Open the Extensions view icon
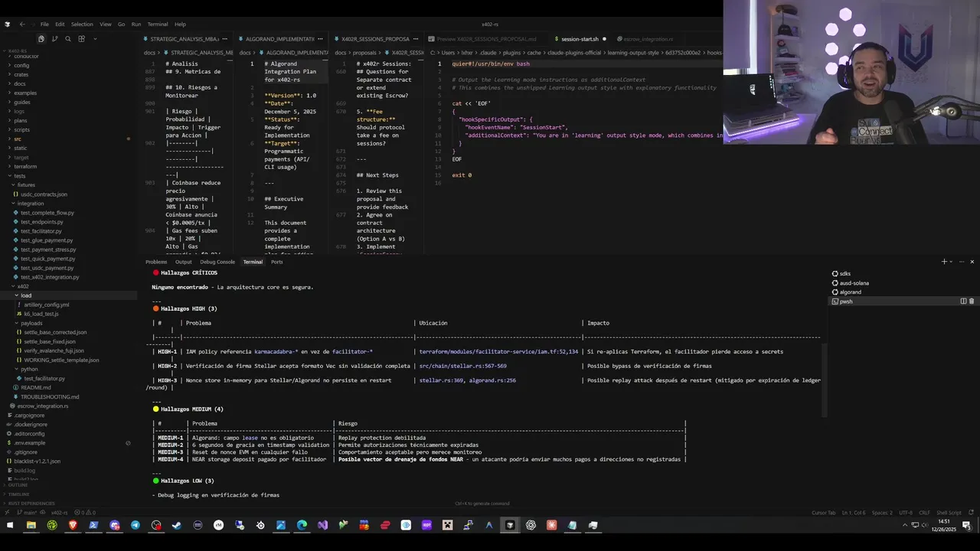The width and height of the screenshot is (980, 551). tap(81, 38)
